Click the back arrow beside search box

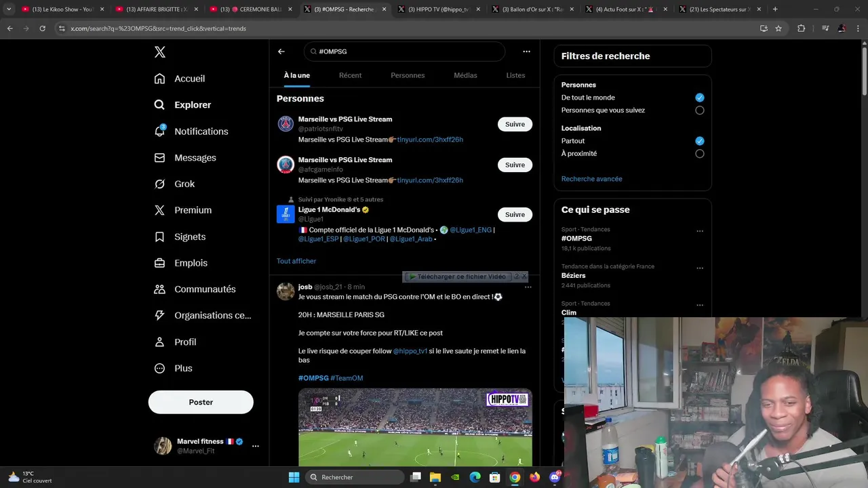[x=281, y=52]
